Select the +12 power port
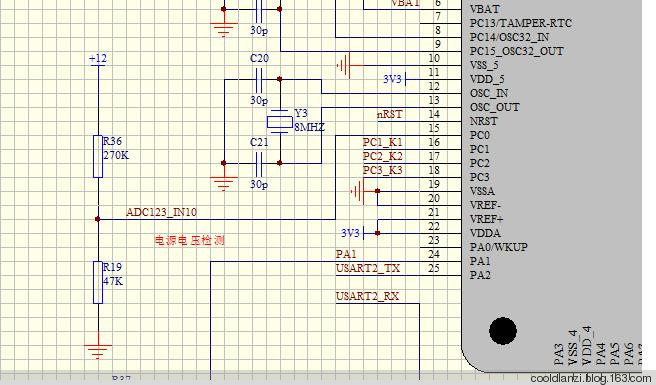Image resolution: width=656 pixels, height=385 pixels. (98, 59)
